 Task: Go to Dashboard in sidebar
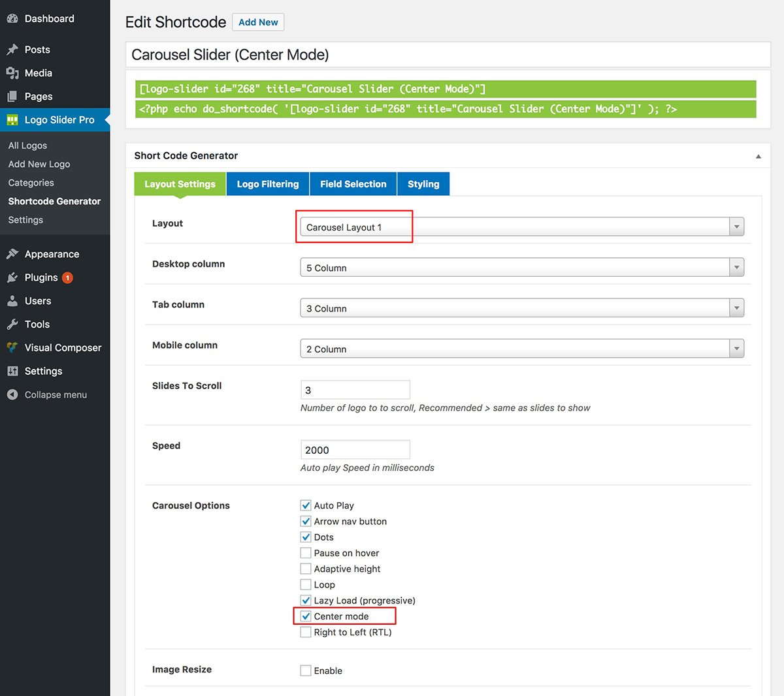coord(50,19)
